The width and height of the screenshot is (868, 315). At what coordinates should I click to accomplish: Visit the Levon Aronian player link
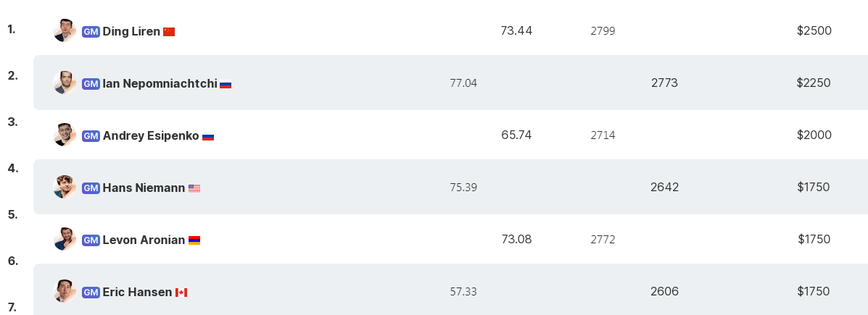pyautogui.click(x=144, y=240)
